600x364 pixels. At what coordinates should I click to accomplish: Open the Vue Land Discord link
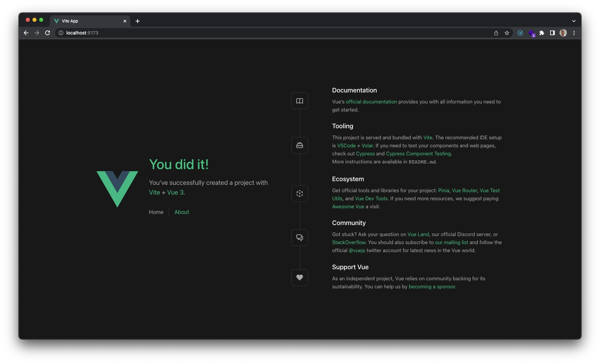pyautogui.click(x=418, y=234)
